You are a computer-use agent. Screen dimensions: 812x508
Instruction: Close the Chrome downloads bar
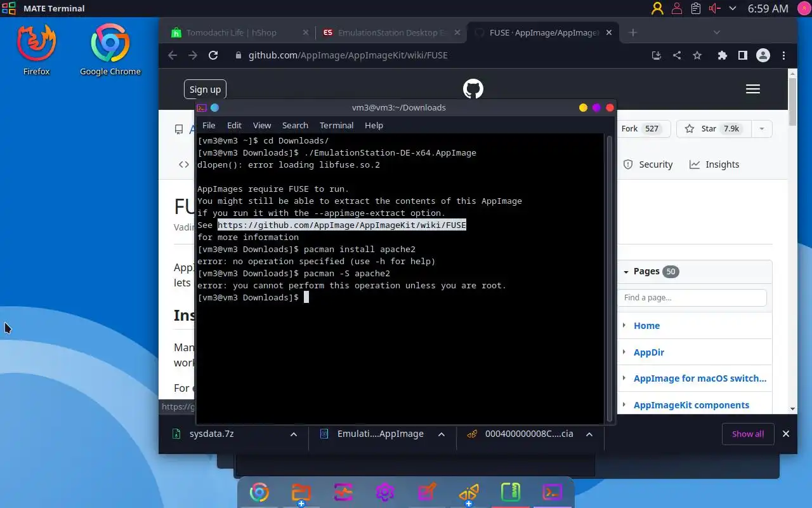786,434
